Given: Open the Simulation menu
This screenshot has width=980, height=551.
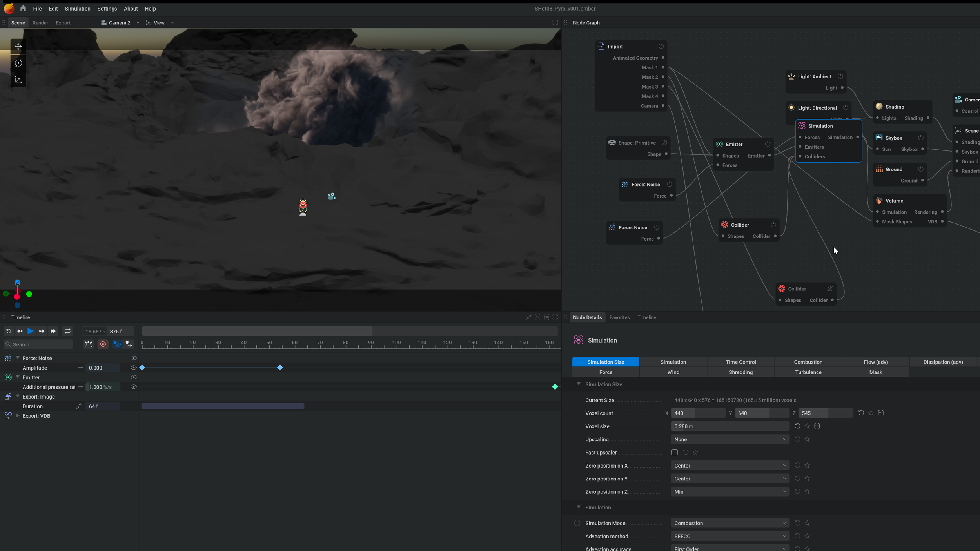Looking at the screenshot, I should point(78,9).
